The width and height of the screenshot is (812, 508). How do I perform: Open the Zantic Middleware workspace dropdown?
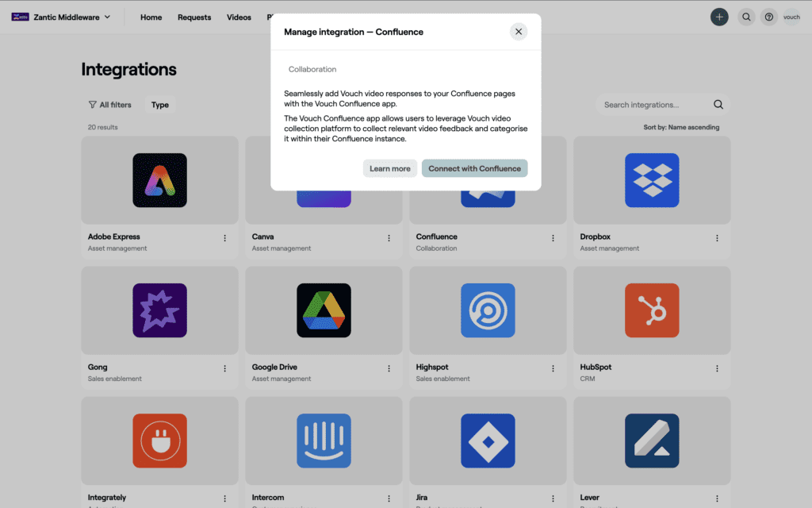point(72,17)
